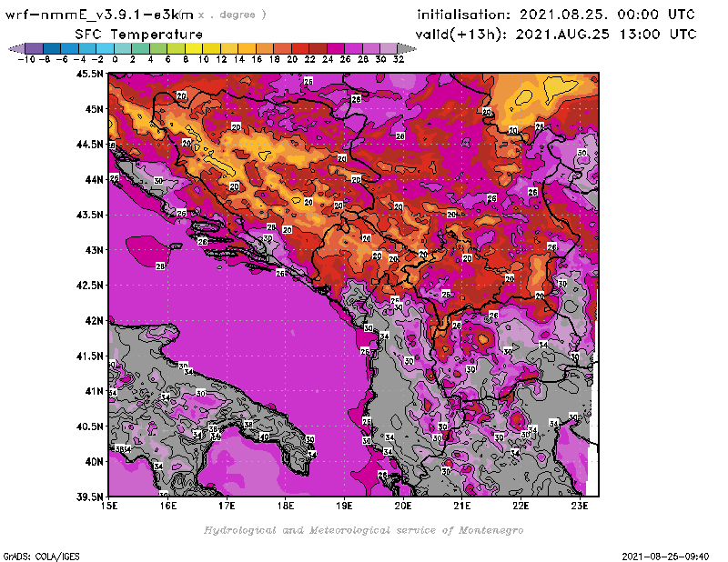The height and width of the screenshot is (562, 728).
Task: Click the '45N' latitude axis label
Action: (x=94, y=109)
